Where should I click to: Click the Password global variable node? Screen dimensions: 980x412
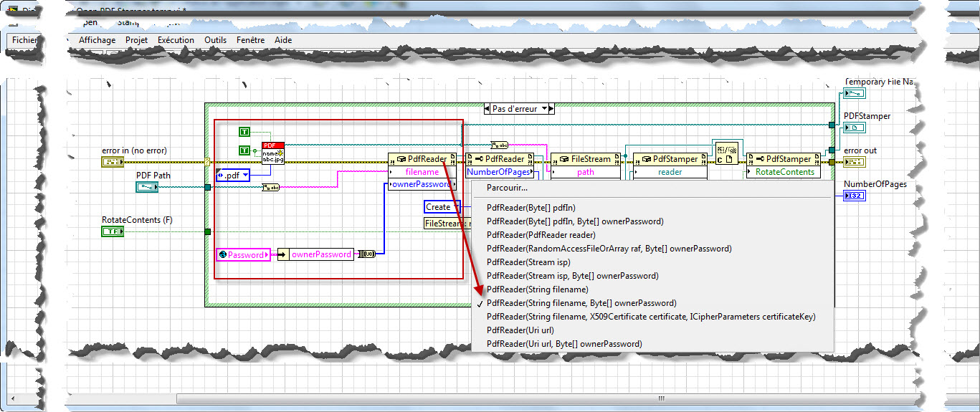[244, 254]
